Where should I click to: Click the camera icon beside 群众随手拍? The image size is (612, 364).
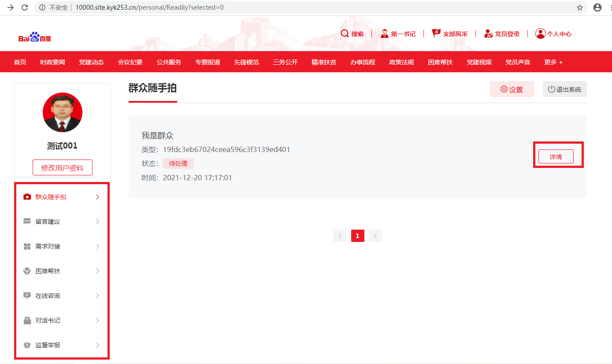(27, 197)
